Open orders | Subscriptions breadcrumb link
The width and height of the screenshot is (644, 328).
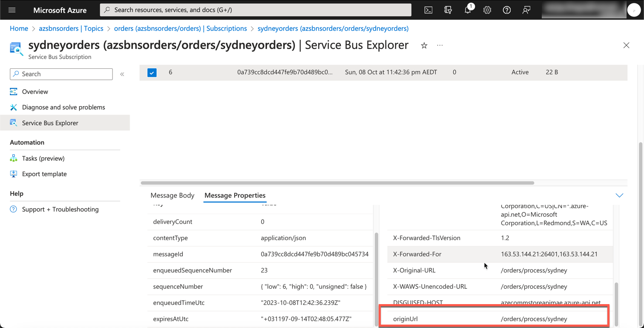181,29
